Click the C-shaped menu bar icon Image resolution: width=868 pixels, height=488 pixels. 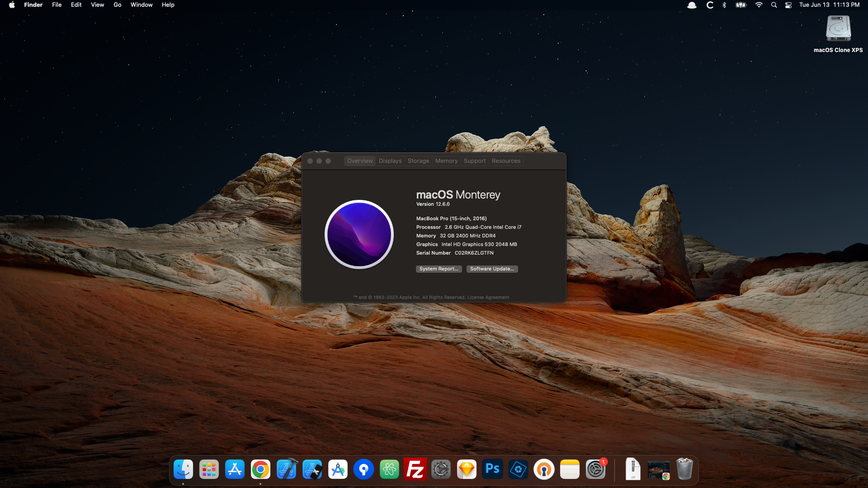point(710,5)
